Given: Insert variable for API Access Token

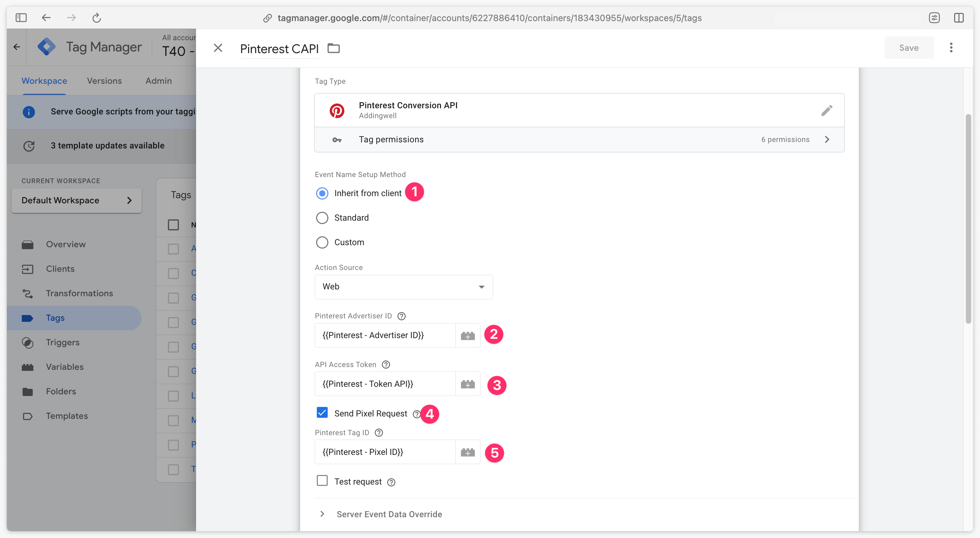Looking at the screenshot, I should click(468, 384).
